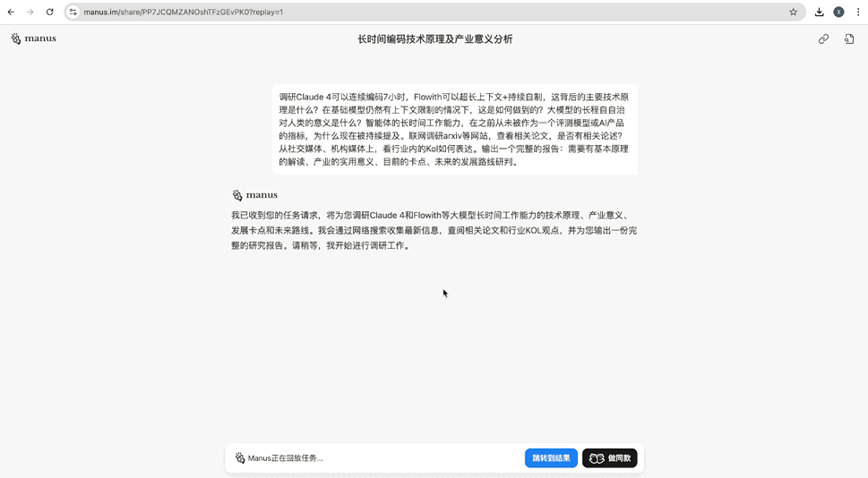Screen dimensions: 868x478
Task: Click the Manus正在回放任务 status text
Action: point(285,458)
